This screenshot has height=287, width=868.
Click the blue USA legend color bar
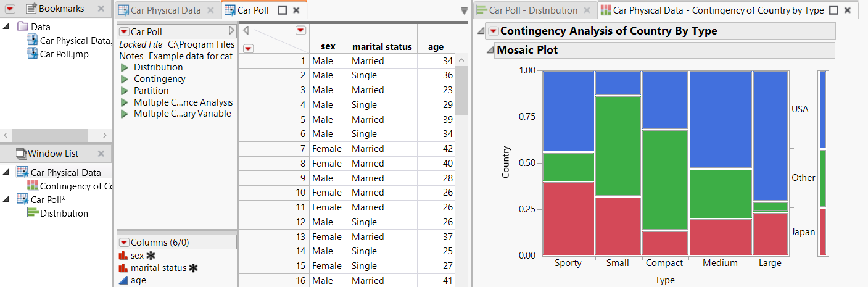point(823,110)
